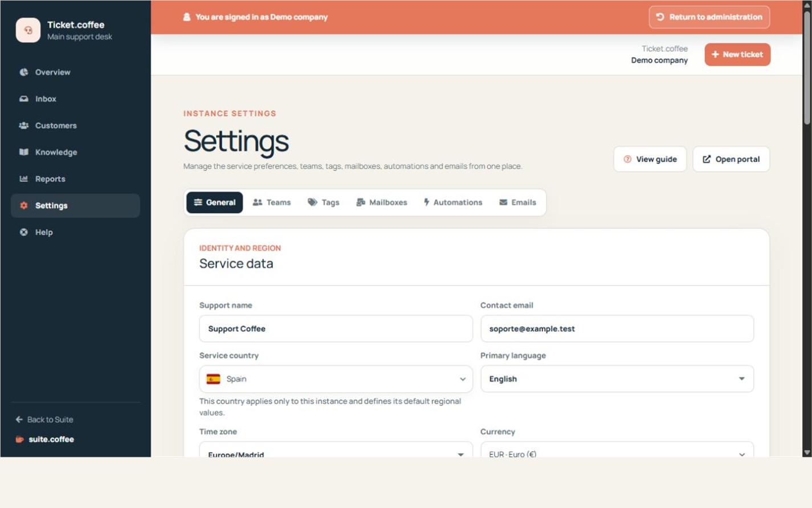Open the Currency dropdown
This screenshot has height=508, width=812.
tap(617, 449)
